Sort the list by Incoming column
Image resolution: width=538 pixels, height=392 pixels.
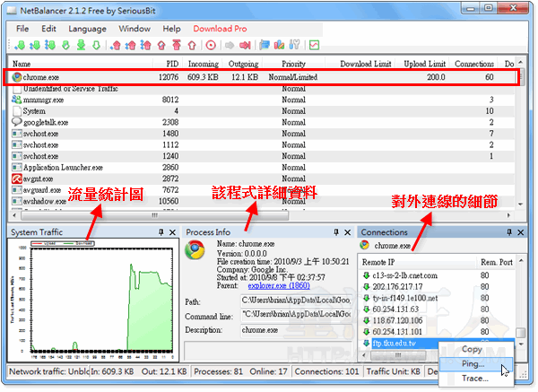coord(203,64)
